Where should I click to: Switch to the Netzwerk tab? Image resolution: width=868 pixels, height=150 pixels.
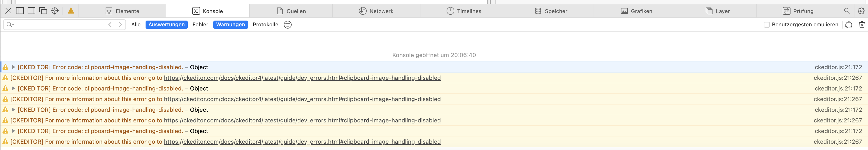tap(376, 11)
